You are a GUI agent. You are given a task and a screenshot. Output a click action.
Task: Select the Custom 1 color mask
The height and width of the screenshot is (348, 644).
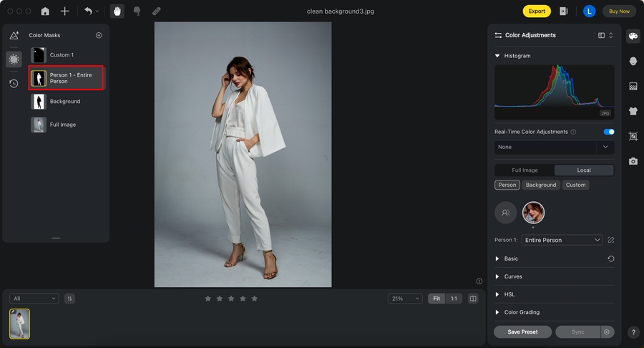pos(62,55)
